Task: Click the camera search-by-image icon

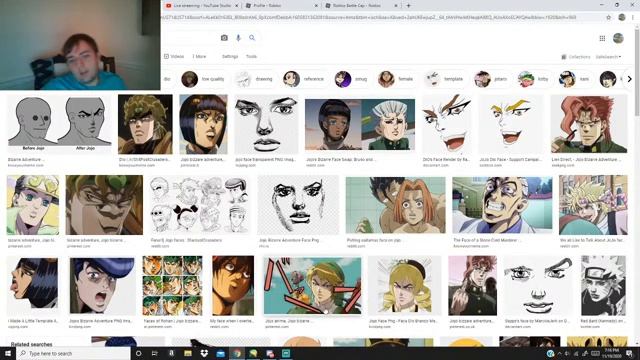Action: (x=224, y=38)
